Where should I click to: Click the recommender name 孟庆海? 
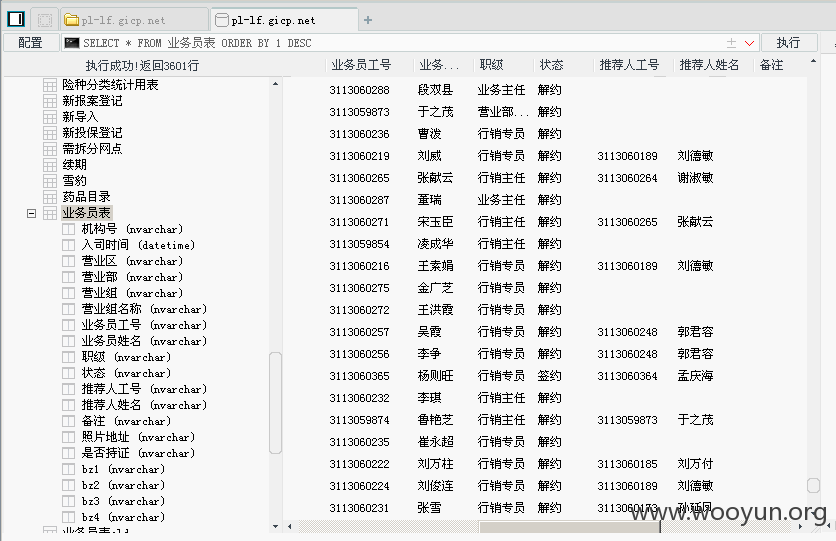coord(695,376)
